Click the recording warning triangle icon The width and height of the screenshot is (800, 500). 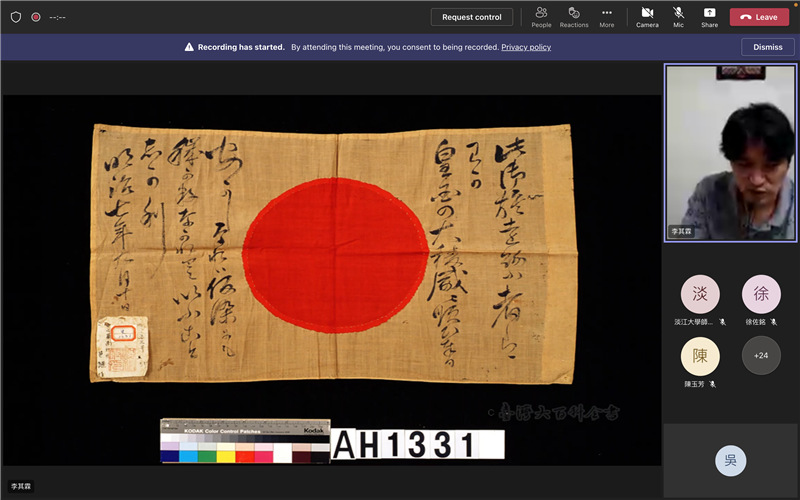pyautogui.click(x=189, y=47)
